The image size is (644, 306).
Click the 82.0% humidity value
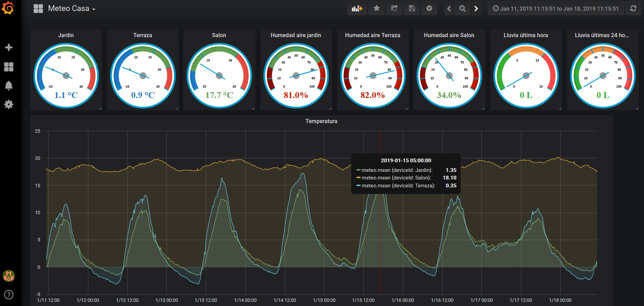pyautogui.click(x=373, y=95)
